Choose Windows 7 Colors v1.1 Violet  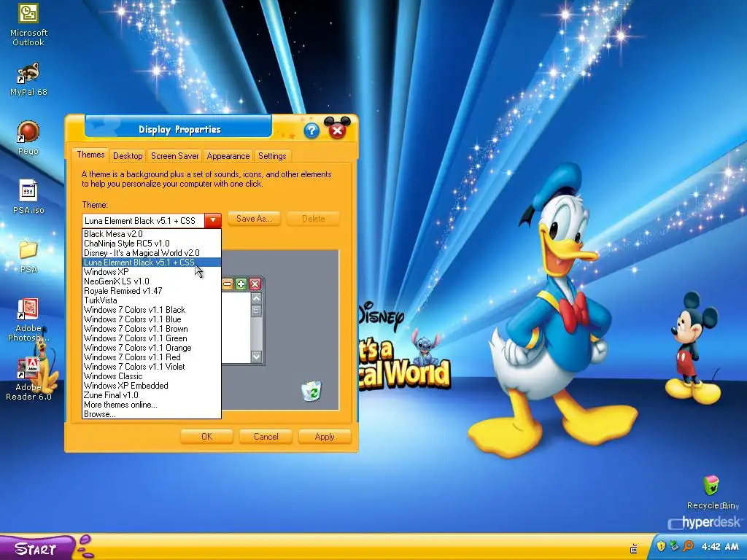(x=152, y=367)
